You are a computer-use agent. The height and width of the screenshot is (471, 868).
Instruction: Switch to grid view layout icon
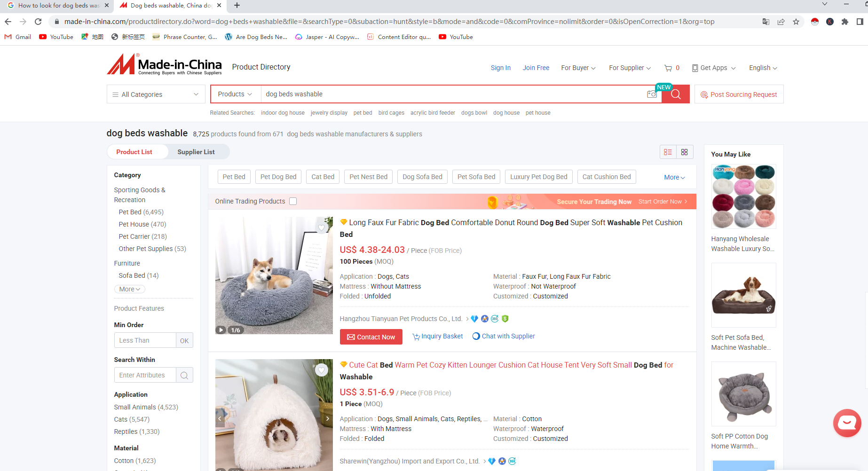684,152
